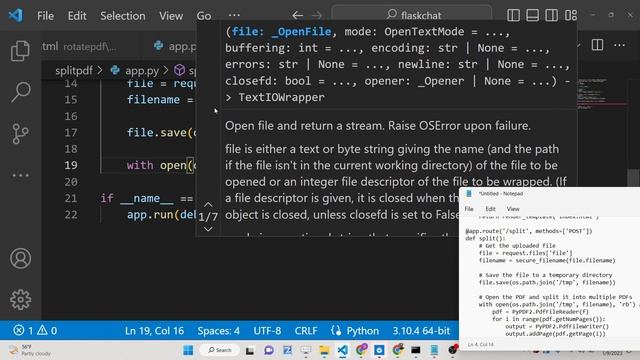Click Ln 19, Col 16 in status bar

pos(154,331)
